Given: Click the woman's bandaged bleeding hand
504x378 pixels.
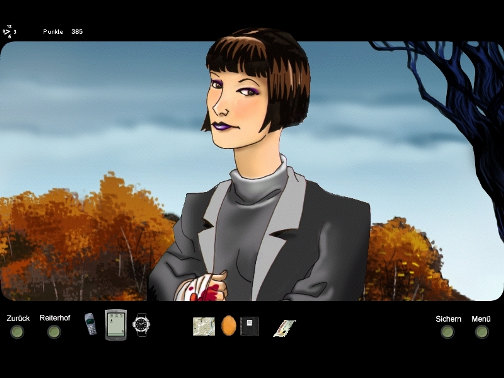Looking at the screenshot, I should tap(202, 287).
